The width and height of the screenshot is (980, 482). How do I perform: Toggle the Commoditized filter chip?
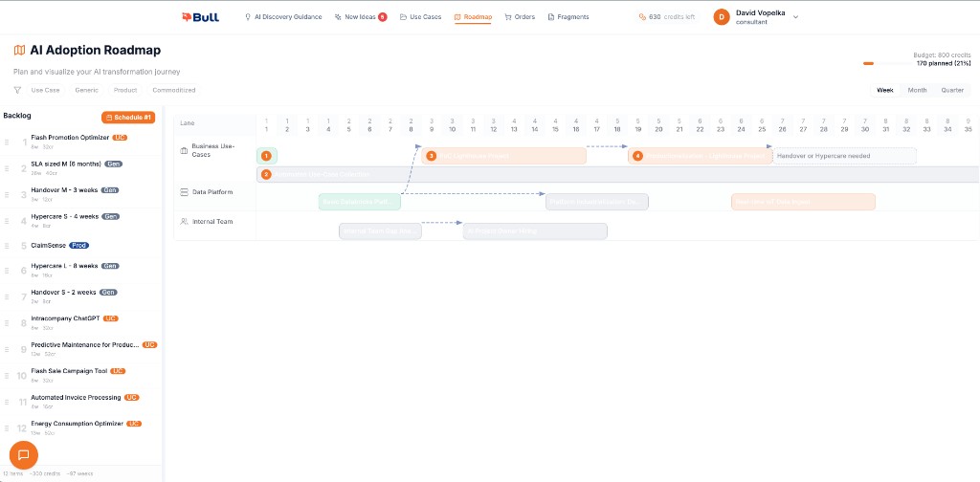(174, 90)
